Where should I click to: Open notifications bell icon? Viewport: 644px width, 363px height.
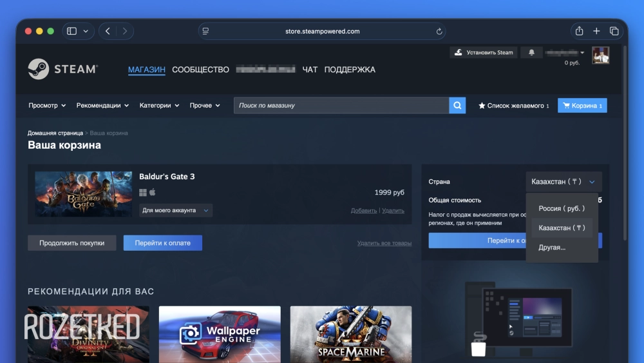coord(531,53)
